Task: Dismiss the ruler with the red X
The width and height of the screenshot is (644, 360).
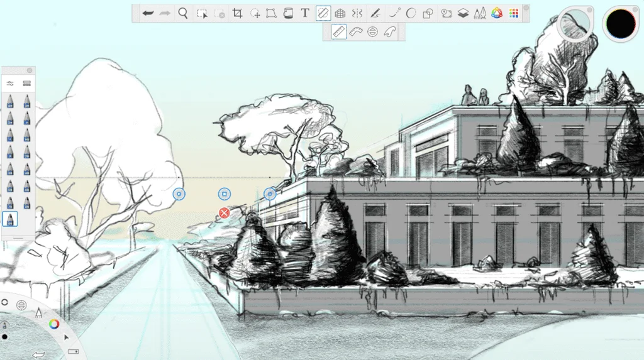Action: tap(225, 213)
